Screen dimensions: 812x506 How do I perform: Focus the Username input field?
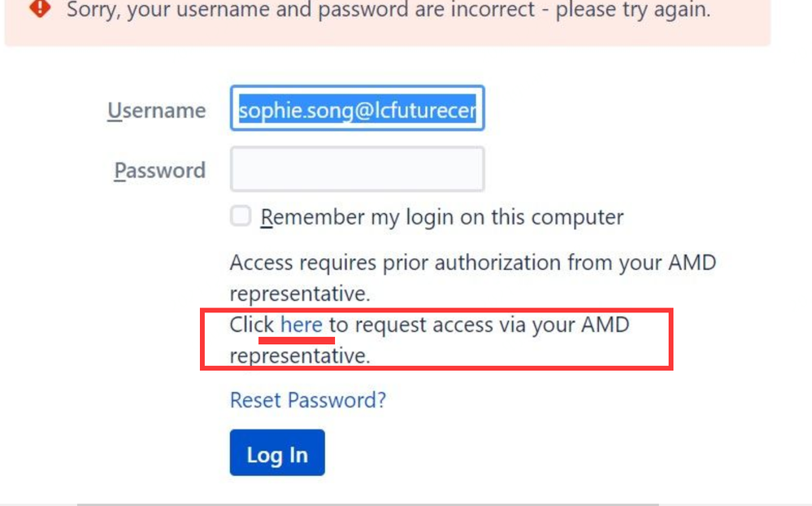pos(358,108)
